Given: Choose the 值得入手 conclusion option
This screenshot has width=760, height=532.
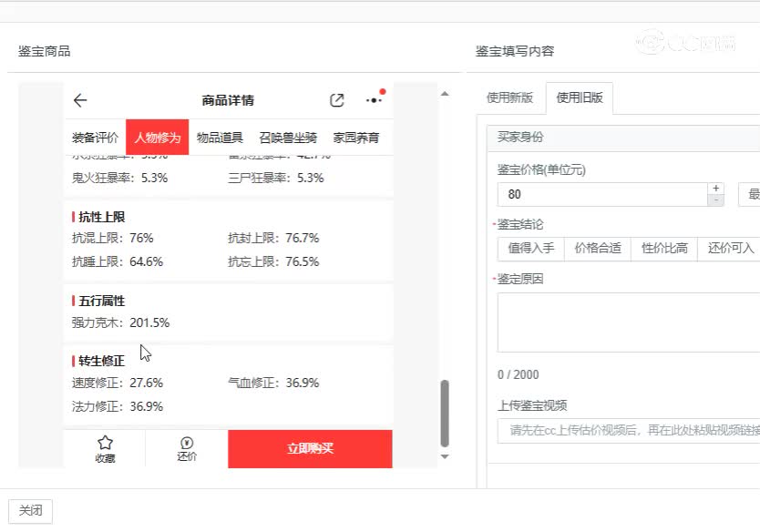Looking at the screenshot, I should [531, 249].
